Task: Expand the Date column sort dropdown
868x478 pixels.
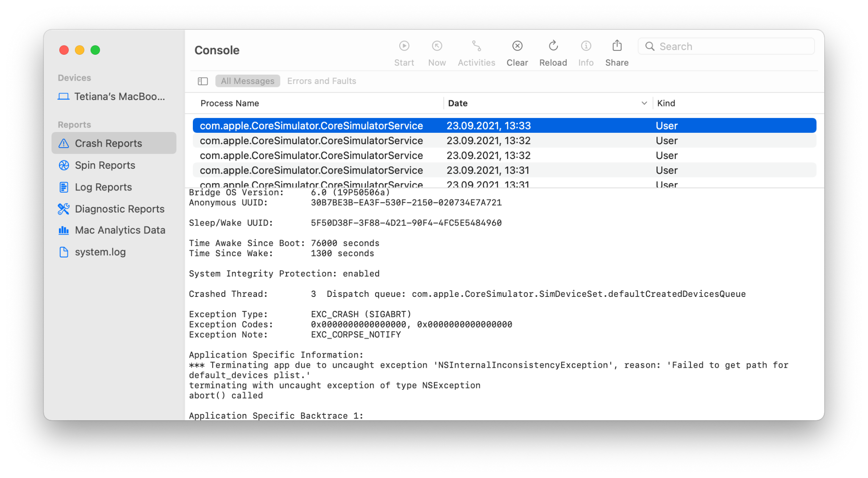Action: click(x=644, y=103)
